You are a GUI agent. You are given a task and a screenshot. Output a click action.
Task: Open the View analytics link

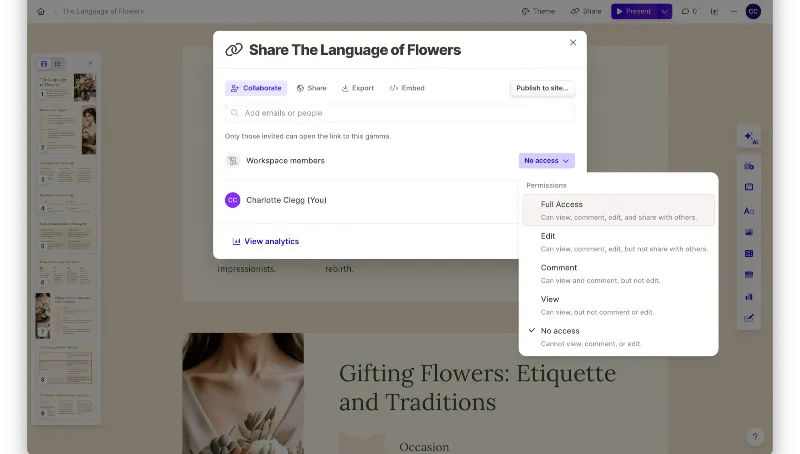point(266,241)
